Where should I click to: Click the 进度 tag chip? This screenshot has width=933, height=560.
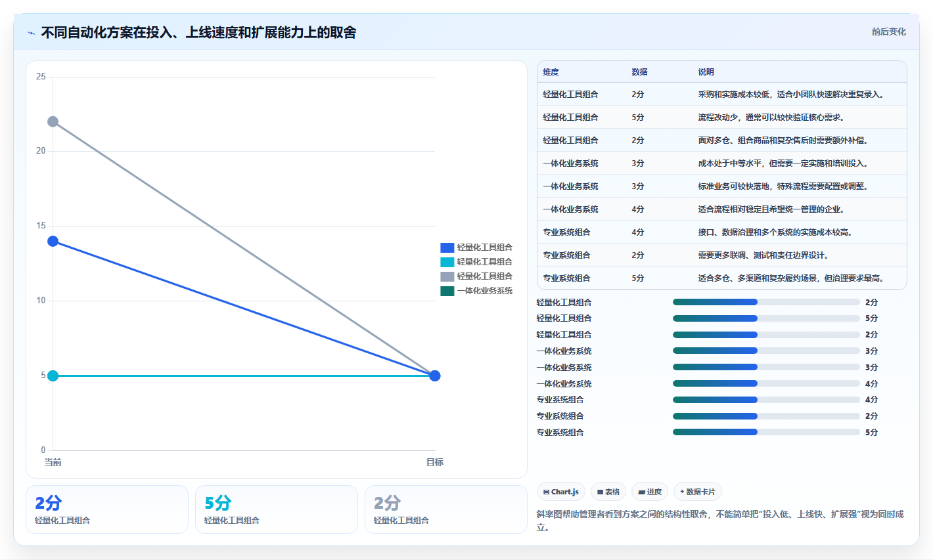tap(650, 492)
